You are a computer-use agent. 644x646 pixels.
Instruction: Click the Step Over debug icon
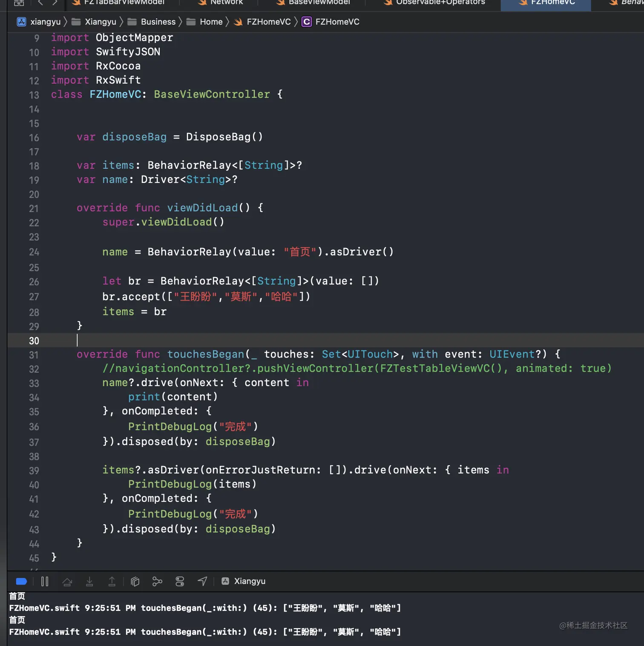67,581
